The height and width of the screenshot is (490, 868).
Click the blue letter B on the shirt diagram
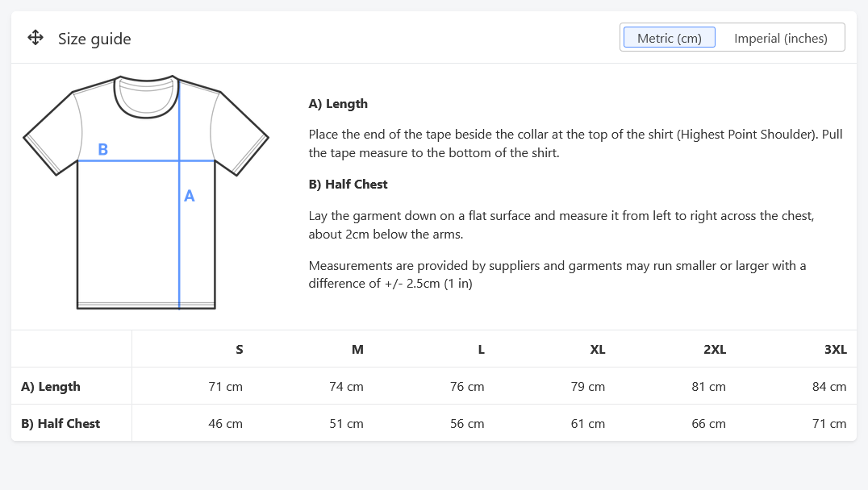click(x=102, y=150)
